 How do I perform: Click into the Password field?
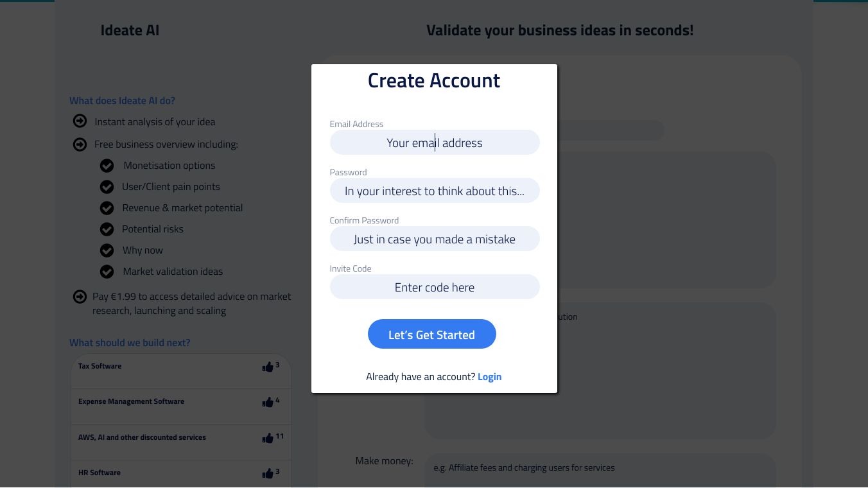[435, 191]
